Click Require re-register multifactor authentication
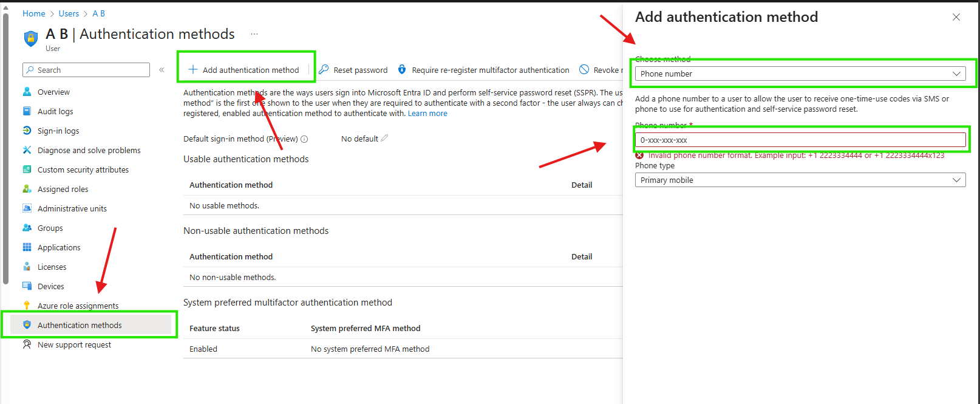980x404 pixels. pyautogui.click(x=483, y=70)
